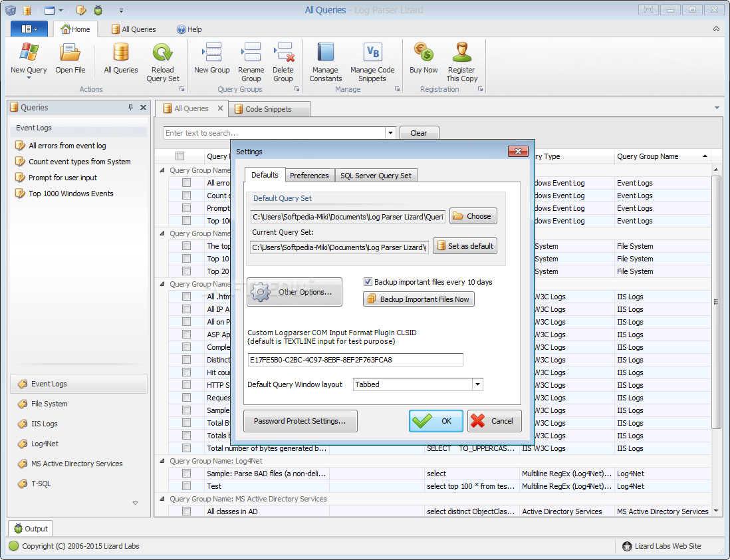The height and width of the screenshot is (560, 730).
Task: Open 'Count event types from System' query
Action: (72, 162)
